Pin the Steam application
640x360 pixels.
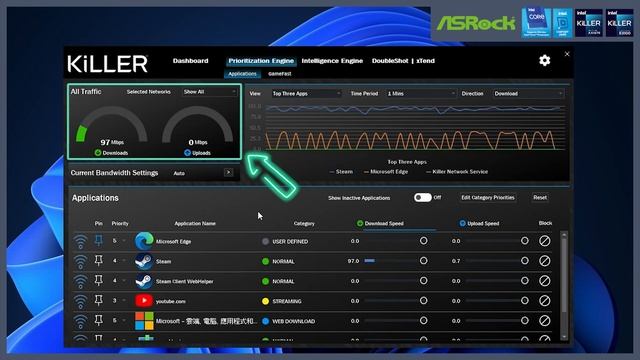click(98, 260)
